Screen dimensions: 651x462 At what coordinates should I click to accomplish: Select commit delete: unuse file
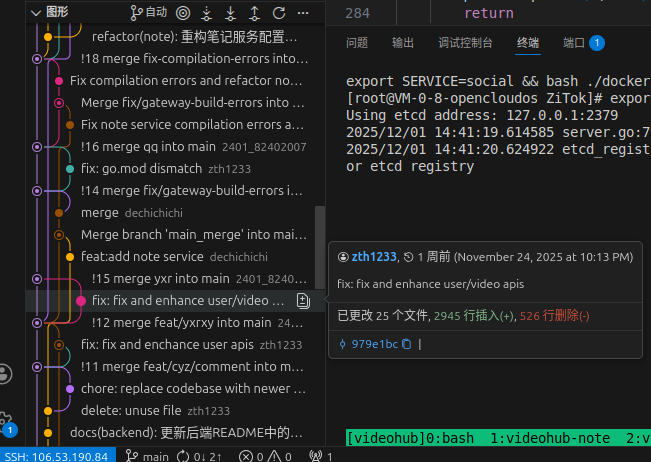[x=175, y=411]
